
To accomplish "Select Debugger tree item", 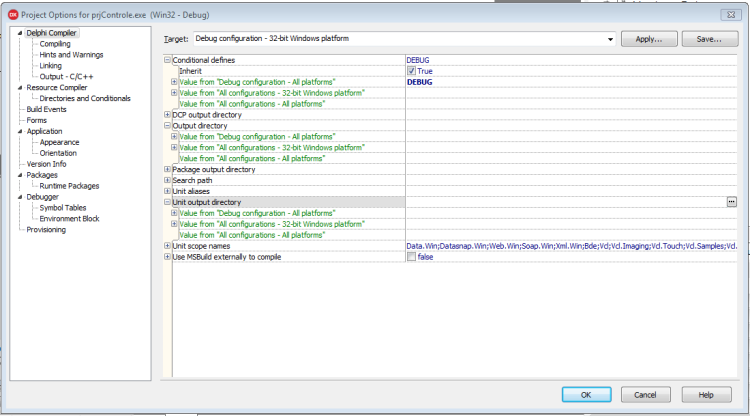I will (x=43, y=197).
